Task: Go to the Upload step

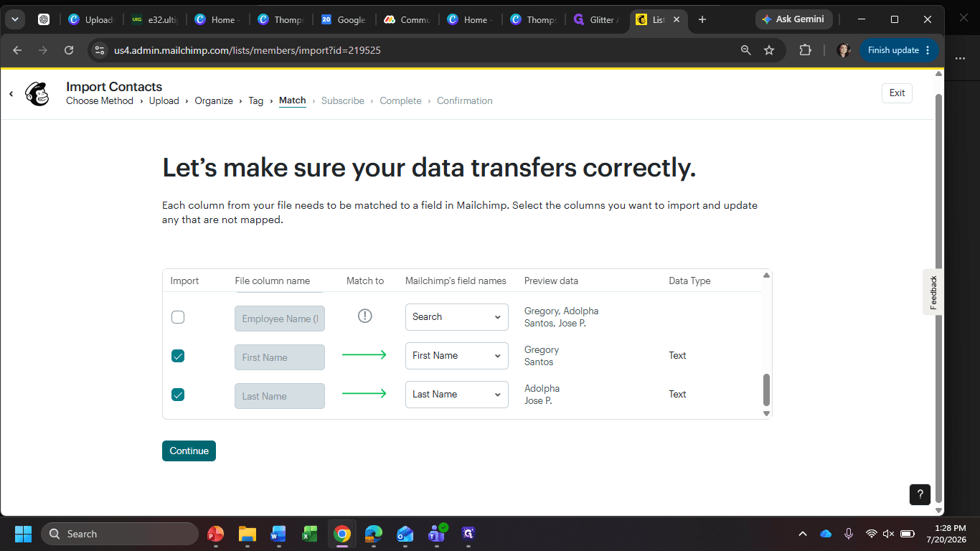Action: [164, 100]
